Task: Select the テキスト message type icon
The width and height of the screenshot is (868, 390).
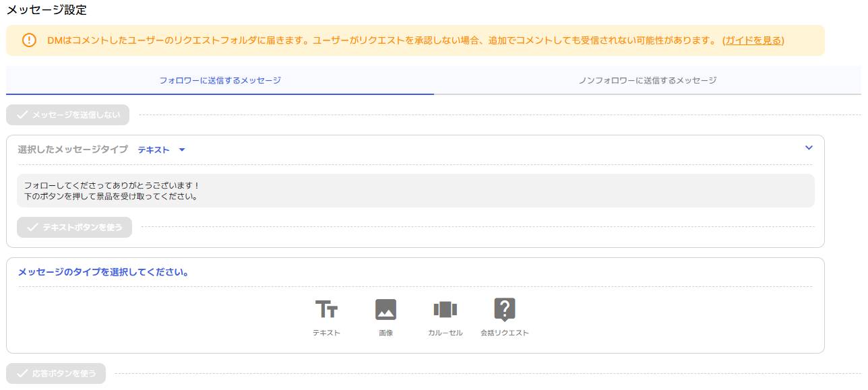Action: 326,309
